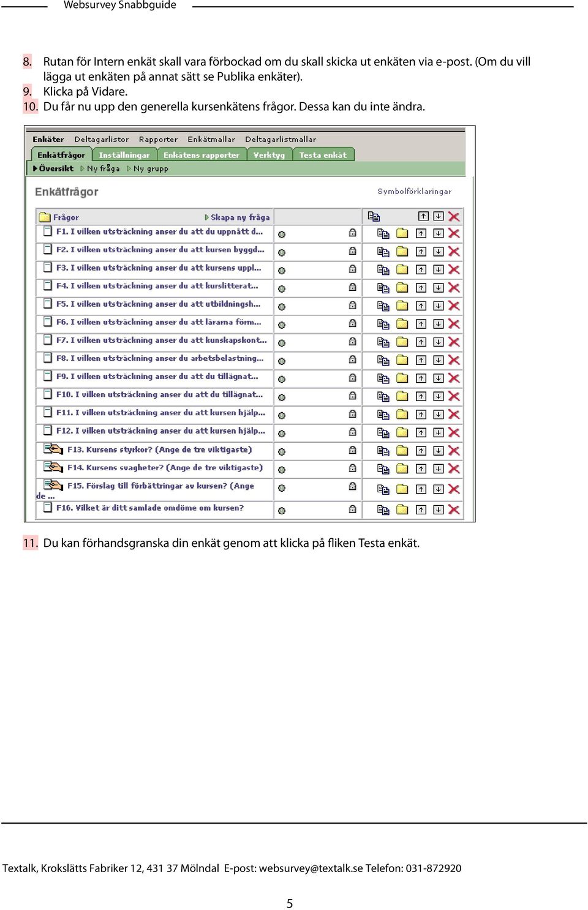
Task: Click the copy icon in the Frågor header row
Action: (x=374, y=216)
